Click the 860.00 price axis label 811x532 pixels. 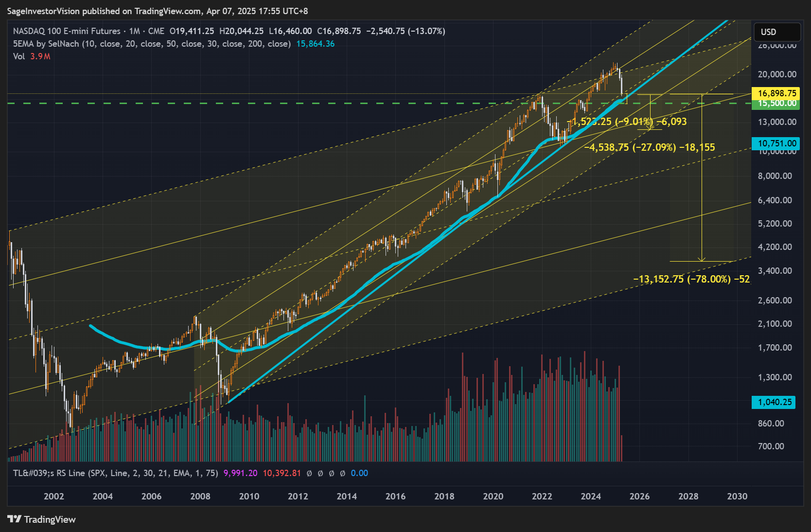771,424
